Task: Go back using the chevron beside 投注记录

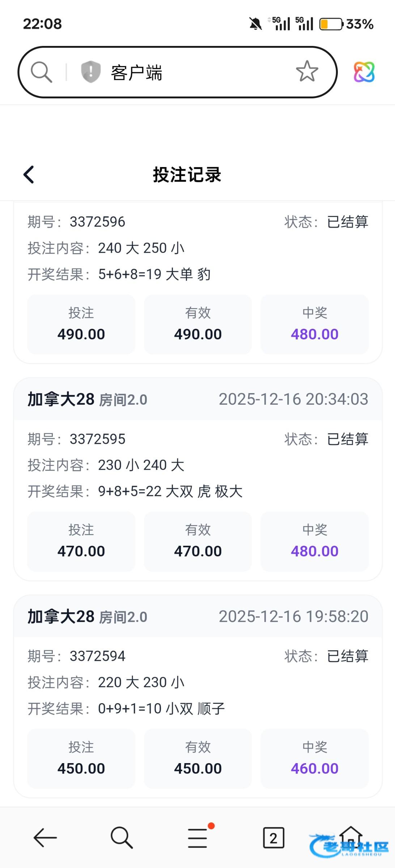Action: click(29, 175)
